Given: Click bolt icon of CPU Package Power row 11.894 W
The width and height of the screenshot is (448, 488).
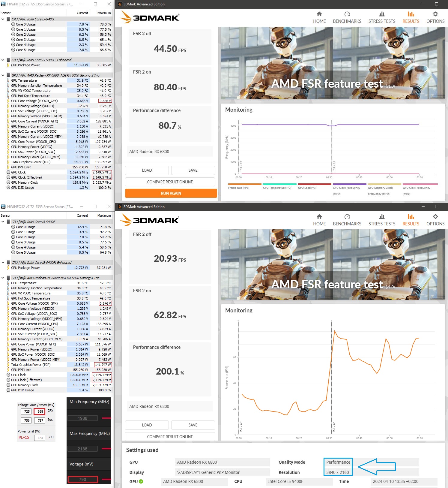Looking at the screenshot, I should tap(8, 65).
